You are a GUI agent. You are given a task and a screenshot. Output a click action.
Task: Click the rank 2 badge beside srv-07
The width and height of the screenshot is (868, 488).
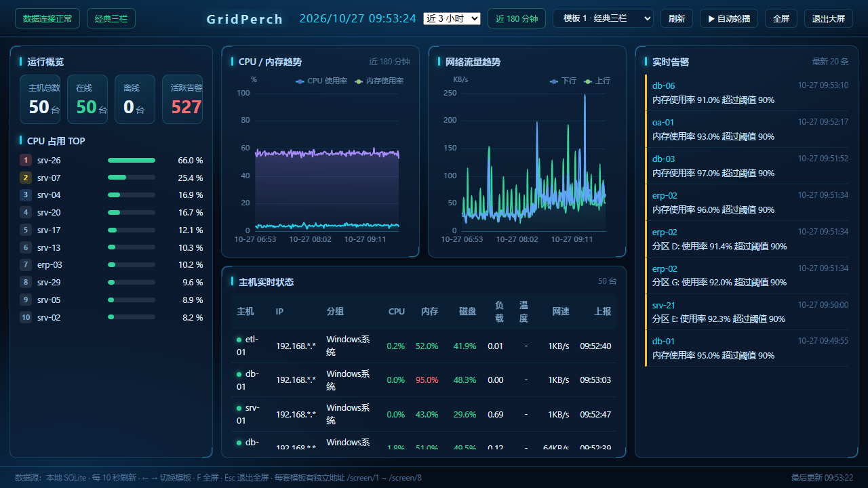click(x=26, y=178)
